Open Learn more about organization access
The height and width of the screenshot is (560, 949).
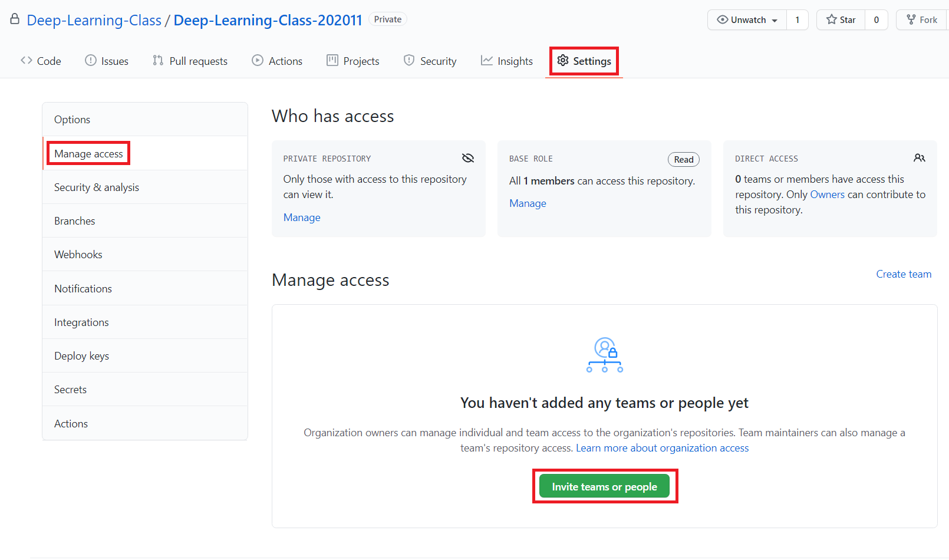pyautogui.click(x=662, y=448)
